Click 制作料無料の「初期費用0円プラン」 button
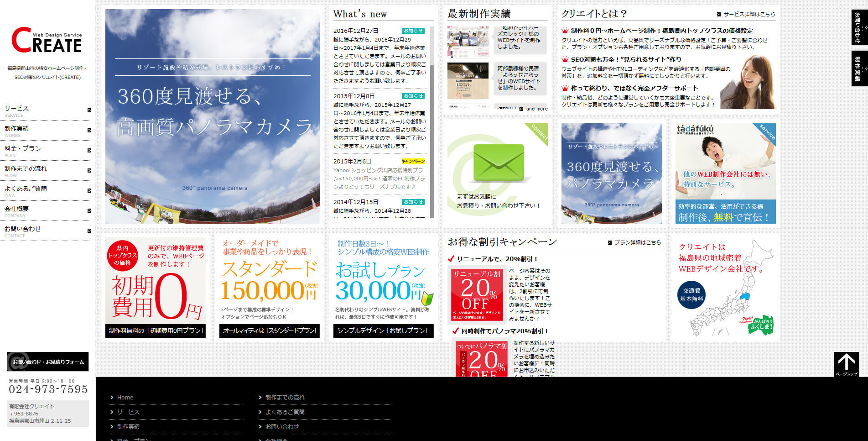The image size is (868, 441). (156, 331)
